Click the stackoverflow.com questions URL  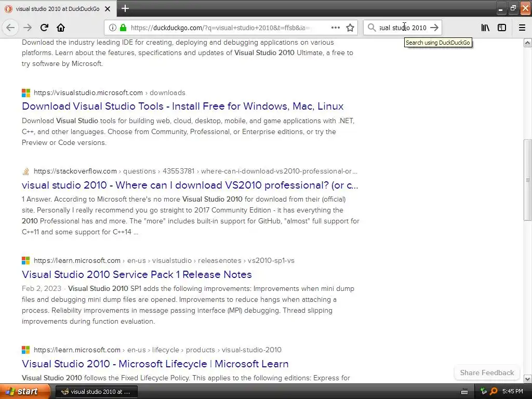pos(195,171)
